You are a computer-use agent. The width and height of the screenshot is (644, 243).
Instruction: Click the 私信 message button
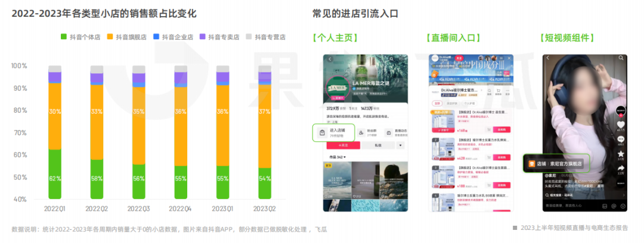378,145
